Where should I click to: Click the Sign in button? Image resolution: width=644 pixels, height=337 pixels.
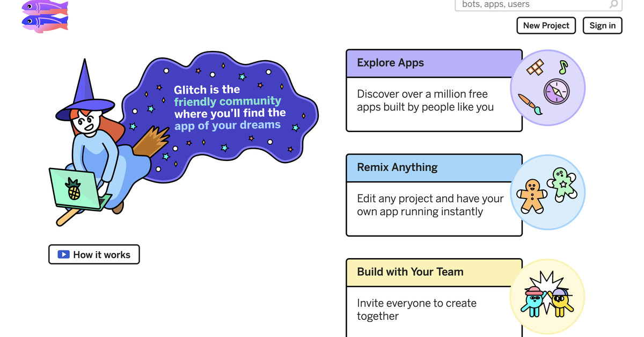point(603,25)
